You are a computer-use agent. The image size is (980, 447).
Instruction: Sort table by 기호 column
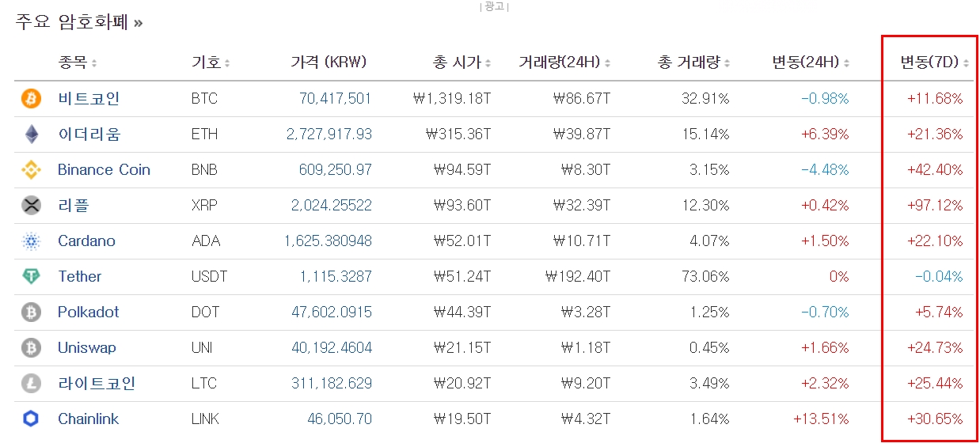(211, 63)
